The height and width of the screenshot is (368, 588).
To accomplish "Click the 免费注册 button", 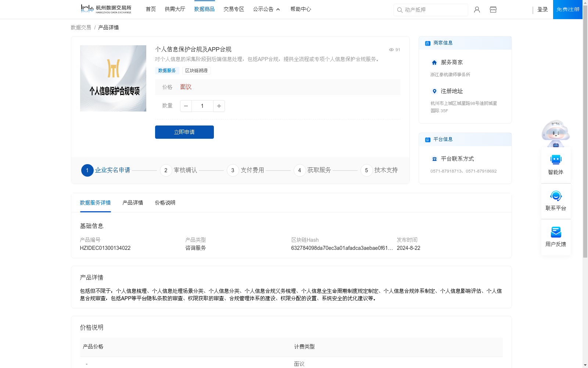I will (568, 10).
